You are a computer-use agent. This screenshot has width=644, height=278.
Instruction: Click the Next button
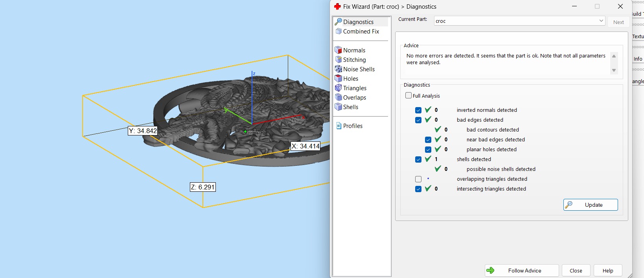pos(618,22)
